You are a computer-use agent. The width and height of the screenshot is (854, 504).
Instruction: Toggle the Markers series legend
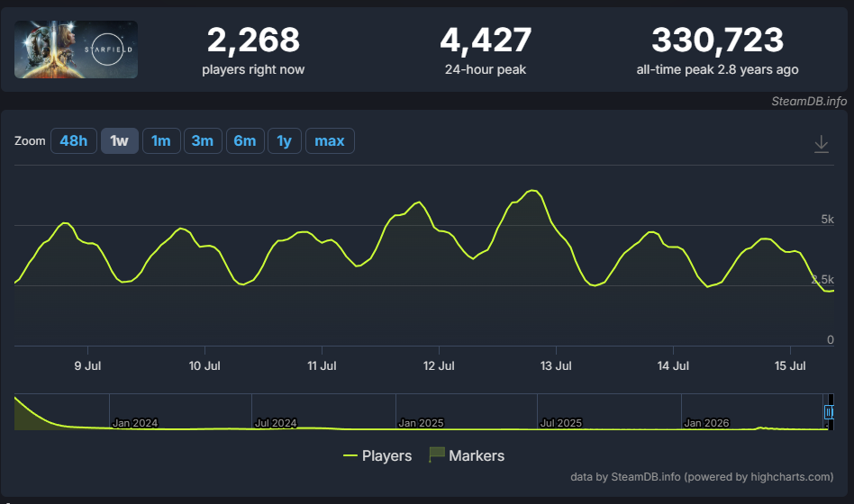pyautogui.click(x=467, y=455)
